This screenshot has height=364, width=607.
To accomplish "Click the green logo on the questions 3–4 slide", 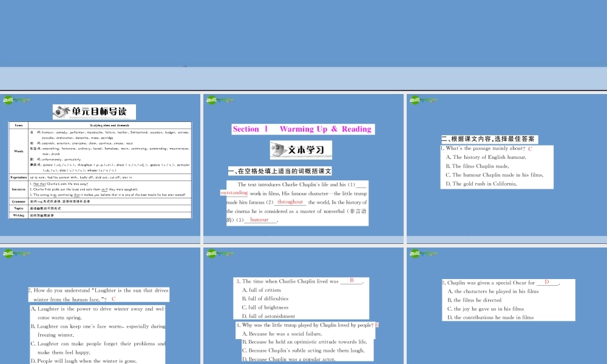I will [x=220, y=254].
